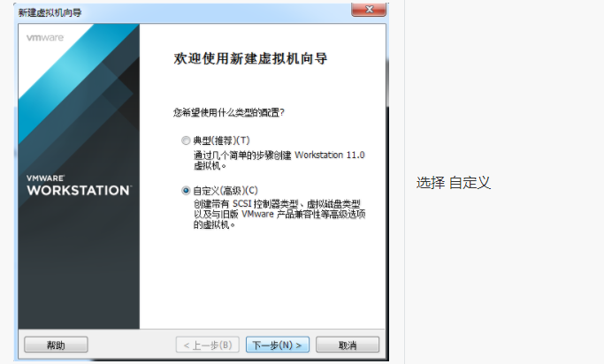604x364 pixels.
Task: Open help with the 帮助 button
Action: (x=56, y=345)
